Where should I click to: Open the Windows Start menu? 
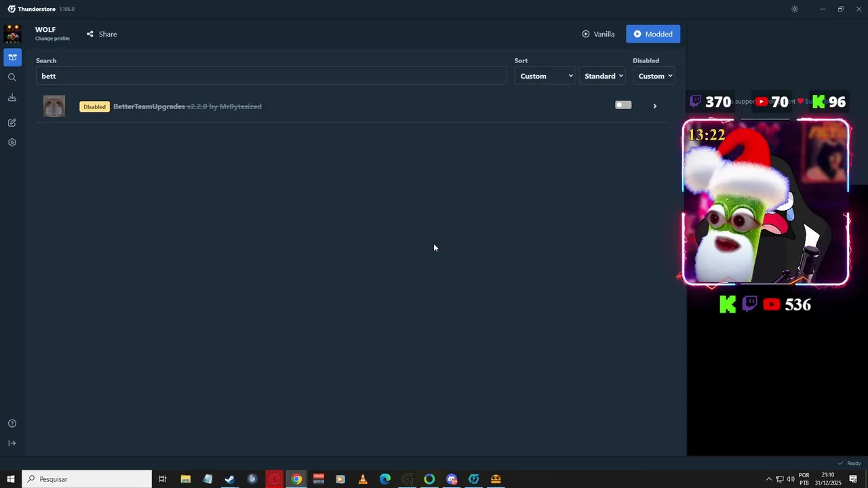click(11, 479)
